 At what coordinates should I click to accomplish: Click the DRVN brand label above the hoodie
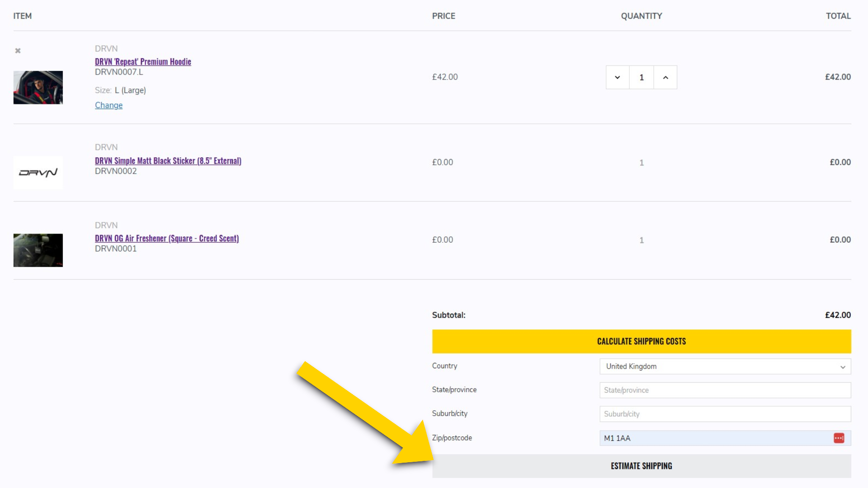106,48
